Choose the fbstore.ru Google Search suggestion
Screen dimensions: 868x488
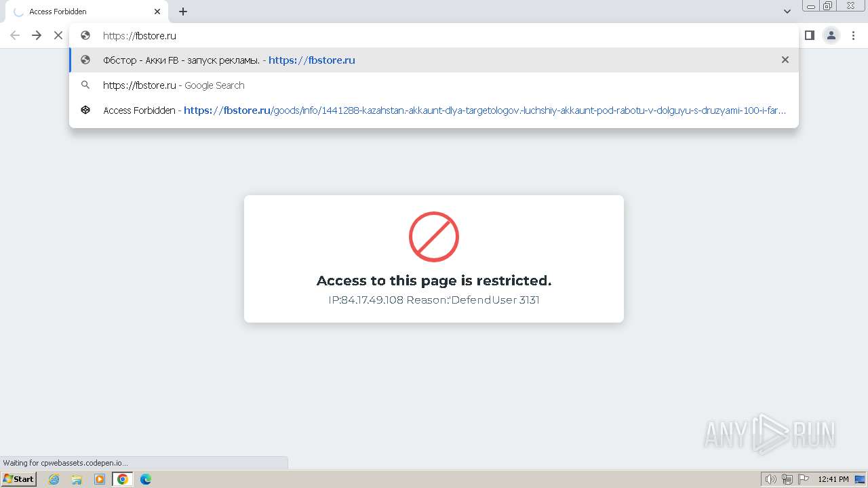434,85
